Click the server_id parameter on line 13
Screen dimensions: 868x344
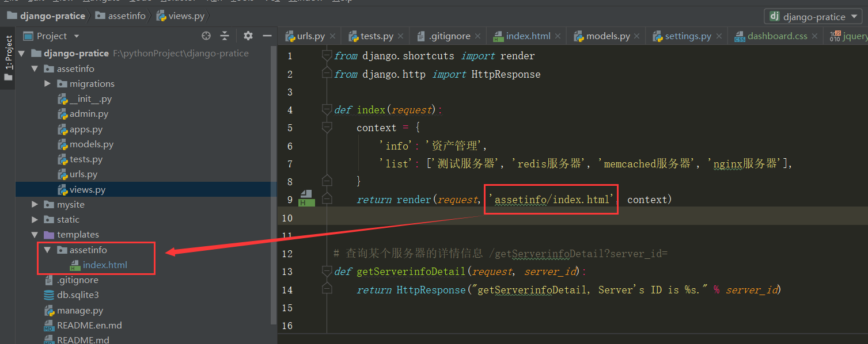click(x=551, y=272)
